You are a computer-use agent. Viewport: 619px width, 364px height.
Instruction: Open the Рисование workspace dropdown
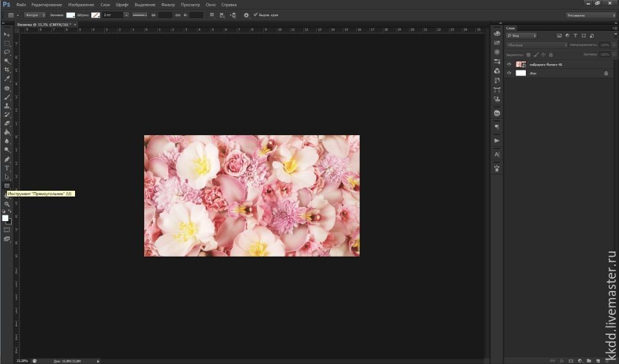click(x=591, y=16)
